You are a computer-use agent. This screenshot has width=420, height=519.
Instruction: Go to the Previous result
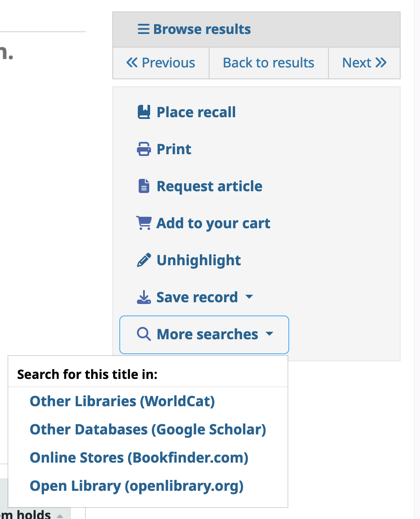coord(161,63)
